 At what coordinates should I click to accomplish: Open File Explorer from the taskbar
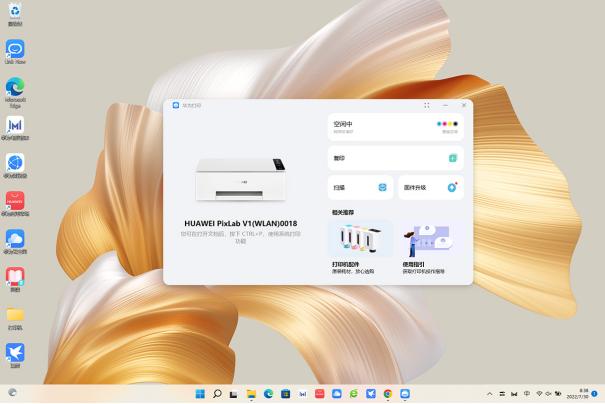[251, 394]
